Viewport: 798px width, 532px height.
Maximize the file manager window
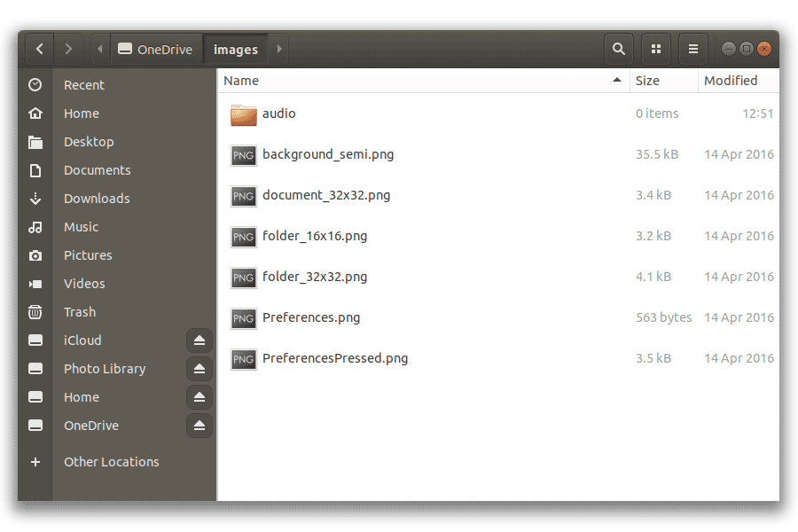[x=746, y=49]
